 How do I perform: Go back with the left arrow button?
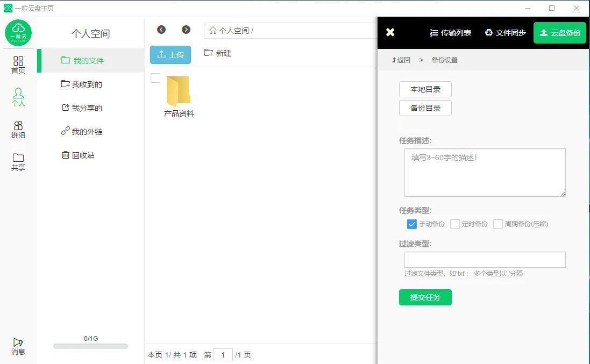click(x=161, y=30)
